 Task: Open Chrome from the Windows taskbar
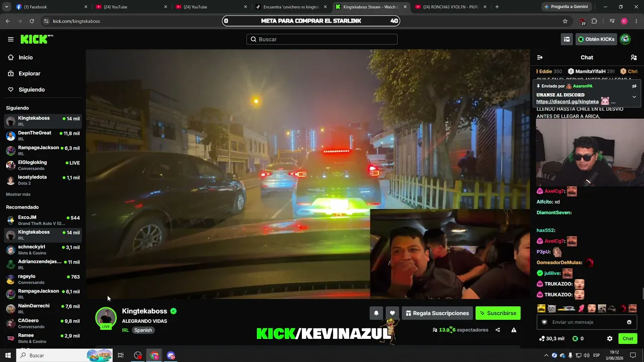pos(154,355)
